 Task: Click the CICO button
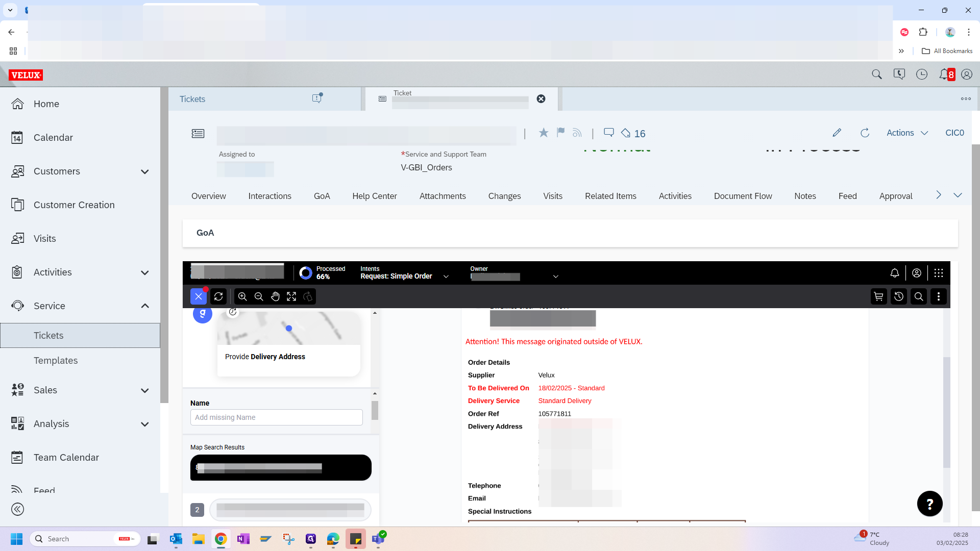(x=954, y=133)
